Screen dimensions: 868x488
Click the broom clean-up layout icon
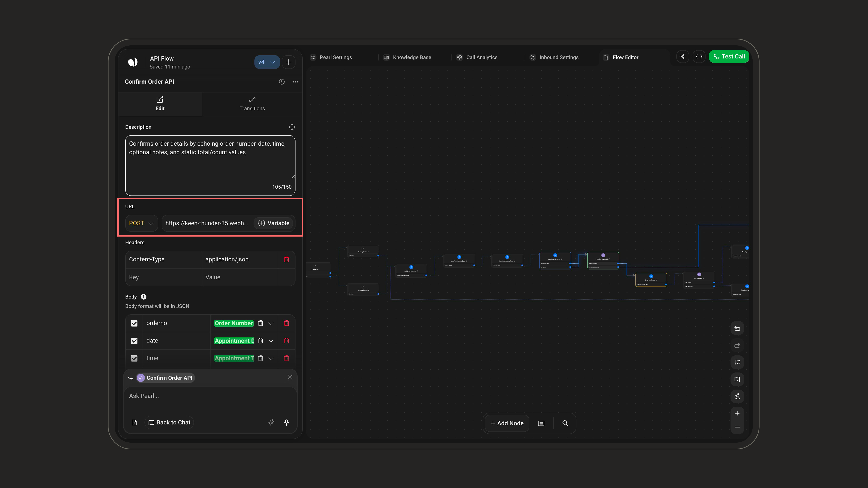point(737,396)
